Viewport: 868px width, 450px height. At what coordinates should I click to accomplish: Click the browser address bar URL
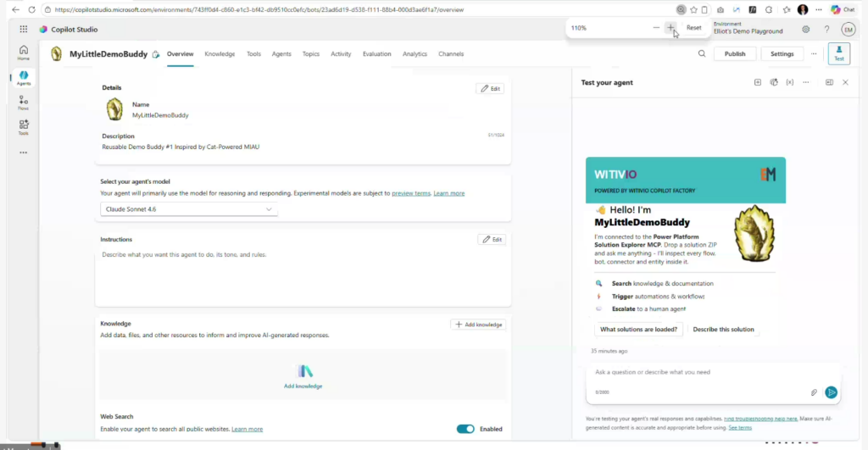[259, 9]
